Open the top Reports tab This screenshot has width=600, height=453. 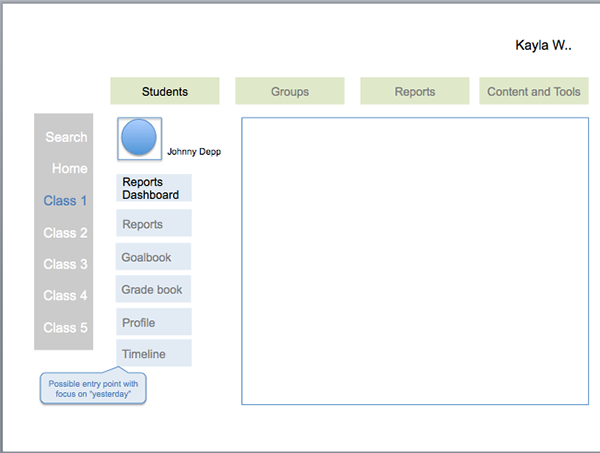[x=415, y=91]
